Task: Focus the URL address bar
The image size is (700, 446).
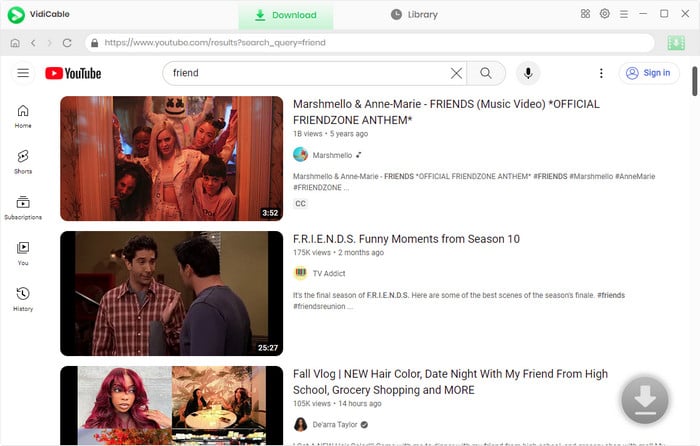Action: point(370,43)
